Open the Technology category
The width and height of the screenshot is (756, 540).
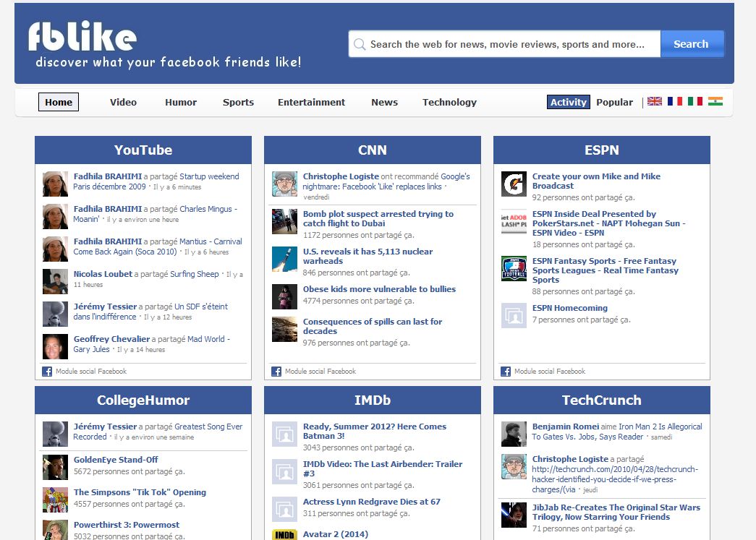[449, 102]
